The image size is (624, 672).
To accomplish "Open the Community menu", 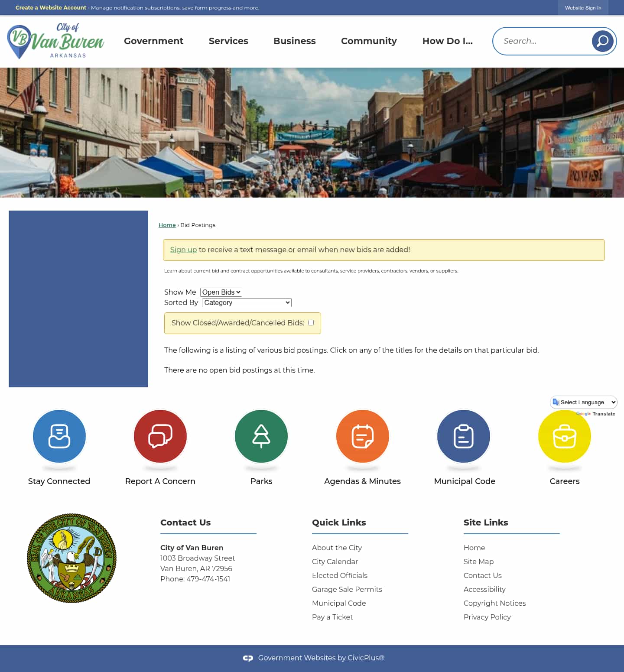I will click(369, 41).
